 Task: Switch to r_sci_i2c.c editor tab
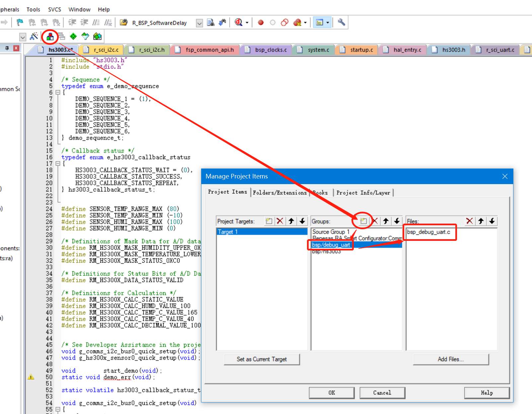(102, 50)
